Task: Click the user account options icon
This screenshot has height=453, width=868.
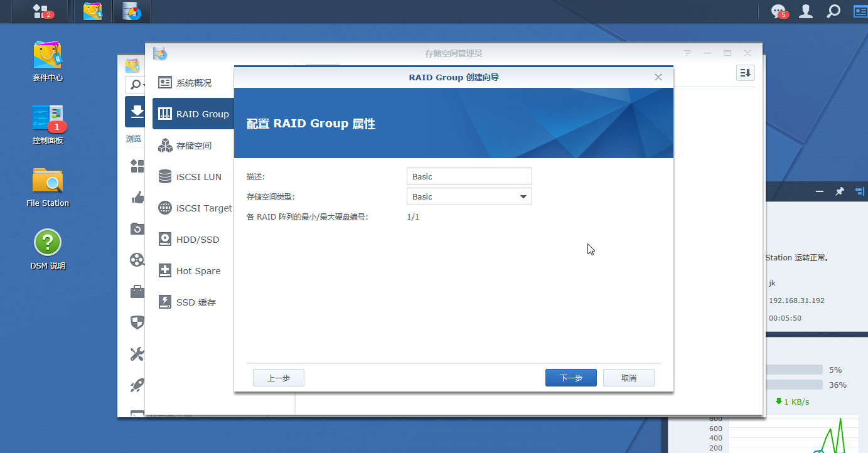Action: click(x=806, y=11)
